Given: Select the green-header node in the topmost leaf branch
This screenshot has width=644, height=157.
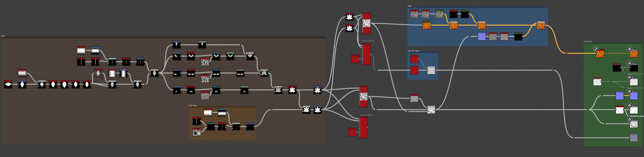Looking at the screenshot, I should [202, 45].
